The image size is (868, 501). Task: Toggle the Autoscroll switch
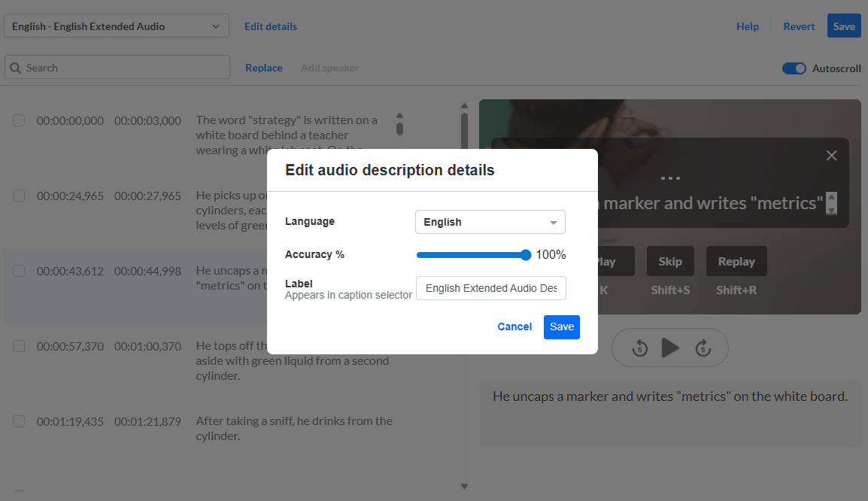pos(794,68)
